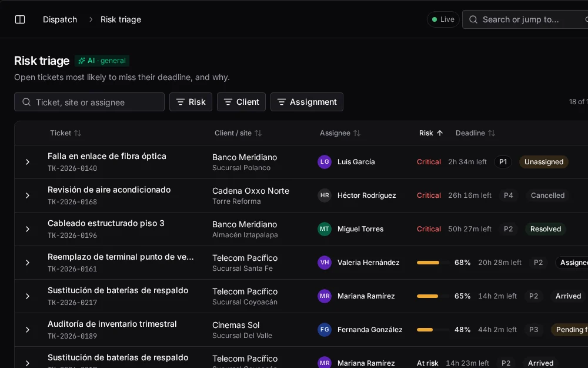Click Almacén Iztapalapa site text

(245, 235)
